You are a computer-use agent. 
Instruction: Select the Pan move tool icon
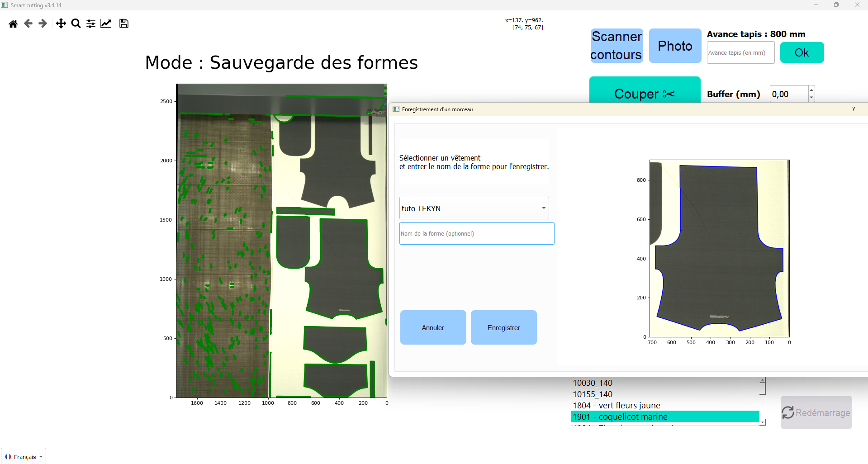(61, 24)
